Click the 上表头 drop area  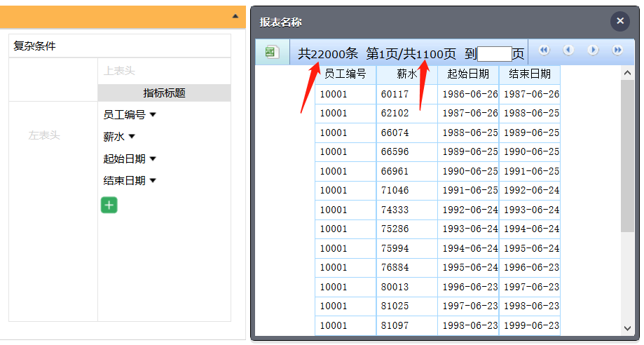pos(164,71)
